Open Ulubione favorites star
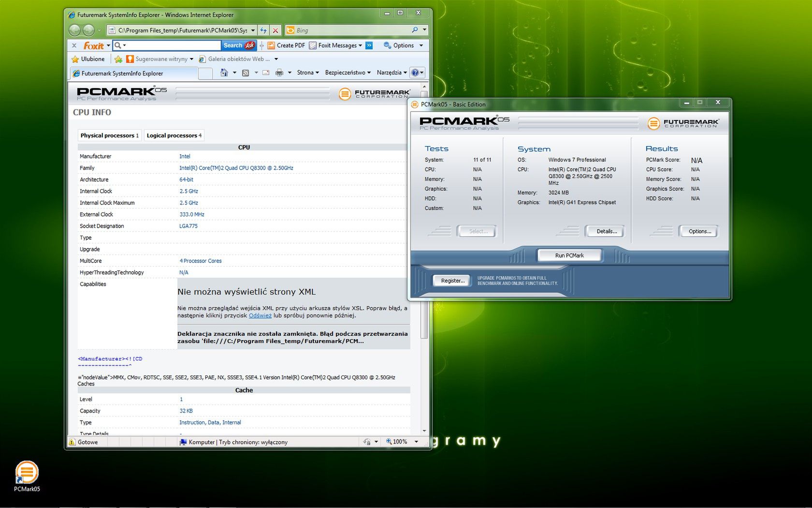 tap(88, 59)
